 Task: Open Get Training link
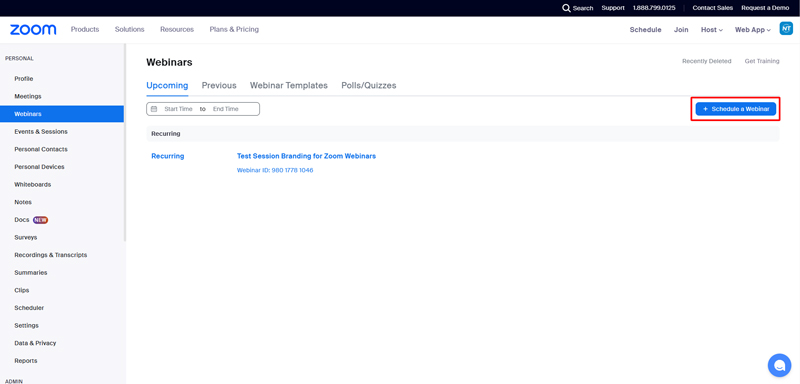click(762, 61)
